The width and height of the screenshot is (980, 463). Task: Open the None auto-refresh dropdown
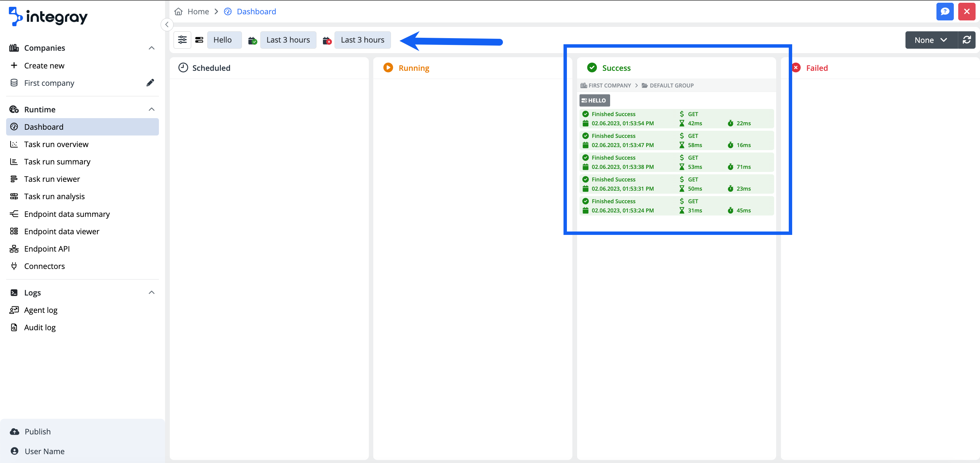tap(931, 40)
